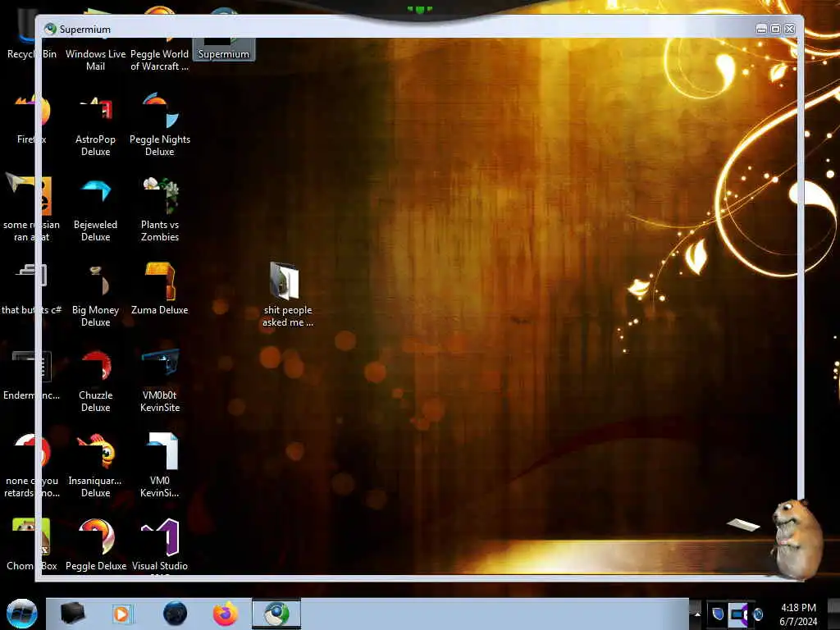Minimize the Supermium window
840x630 pixels.
coord(761,29)
